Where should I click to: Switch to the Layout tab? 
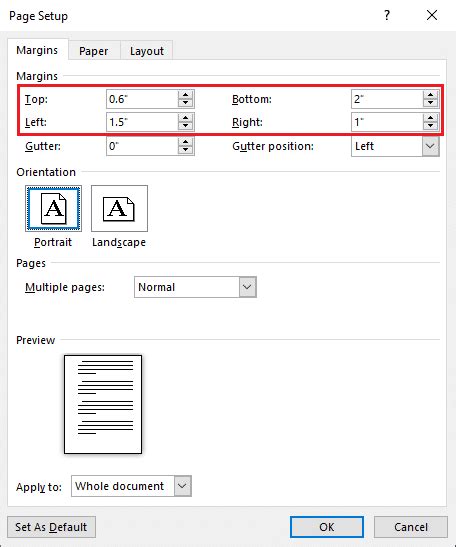[x=147, y=51]
